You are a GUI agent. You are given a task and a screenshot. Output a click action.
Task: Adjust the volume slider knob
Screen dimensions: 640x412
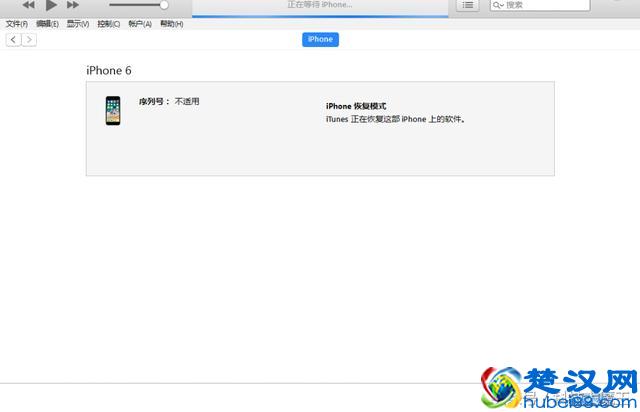(x=164, y=5)
